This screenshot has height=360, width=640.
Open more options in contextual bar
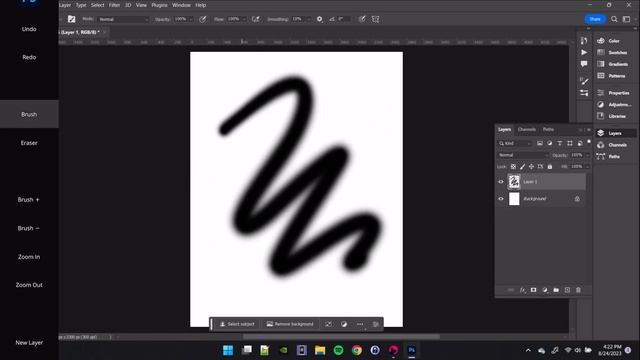pyautogui.click(x=360, y=324)
